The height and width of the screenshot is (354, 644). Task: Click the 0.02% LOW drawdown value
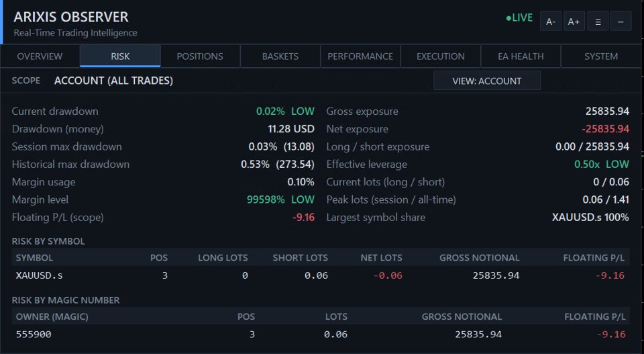285,112
